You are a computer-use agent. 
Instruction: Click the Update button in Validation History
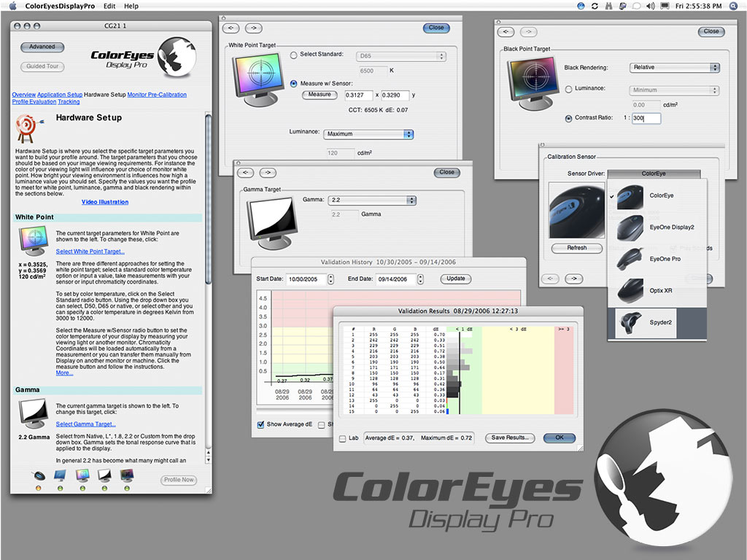point(456,279)
